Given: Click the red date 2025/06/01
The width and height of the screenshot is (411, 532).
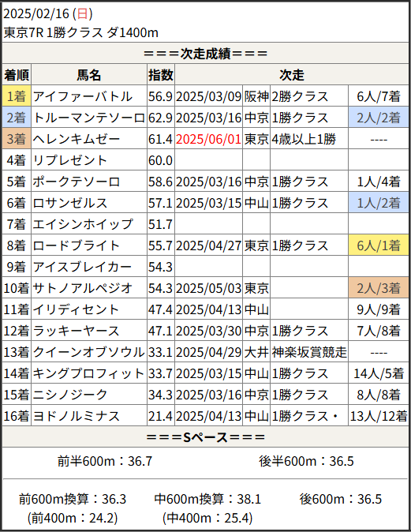Looking at the screenshot, I should pos(208,139).
